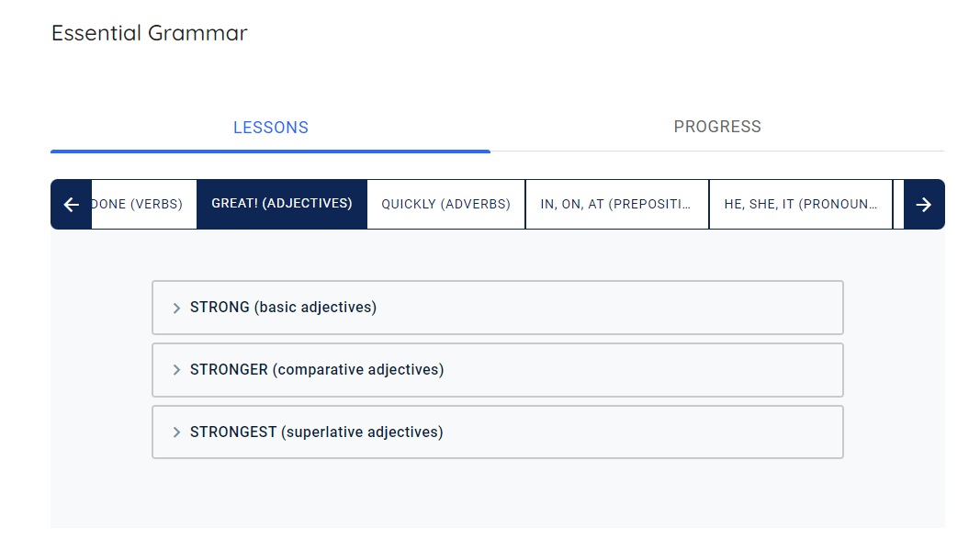Select the cut-off tab after pronouns
Image resolution: width=980 pixels, height=550 pixels.
[898, 204]
